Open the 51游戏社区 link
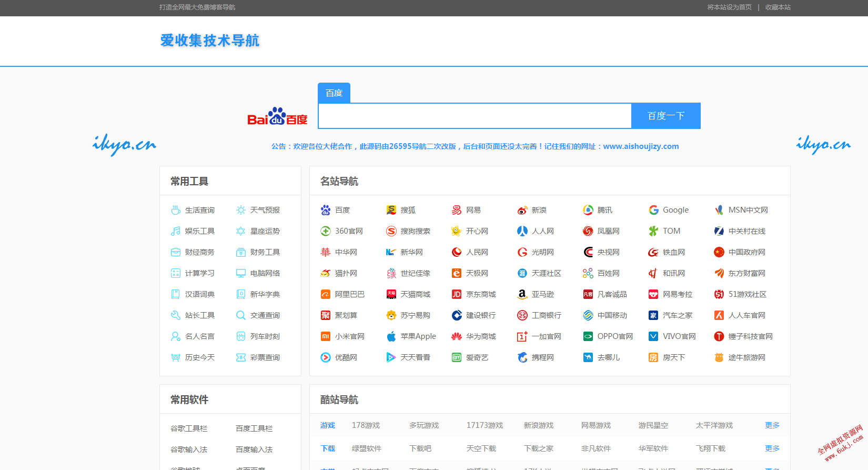868x470 pixels. tap(748, 294)
